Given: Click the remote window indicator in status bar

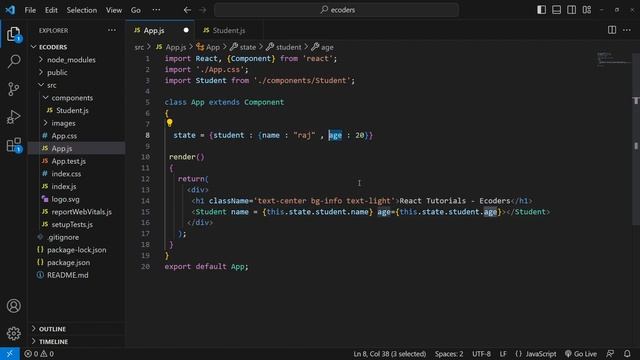Looking at the screenshot, I should (x=9, y=354).
